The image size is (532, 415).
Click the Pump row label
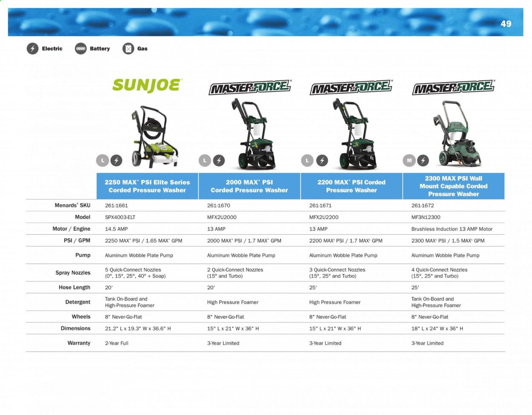coord(83,255)
